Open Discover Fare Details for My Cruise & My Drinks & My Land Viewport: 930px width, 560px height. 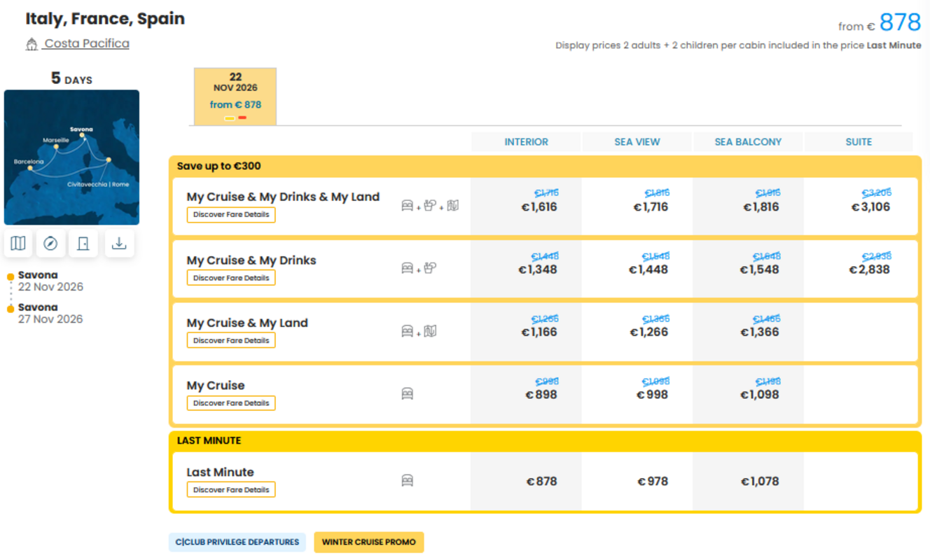click(x=231, y=215)
